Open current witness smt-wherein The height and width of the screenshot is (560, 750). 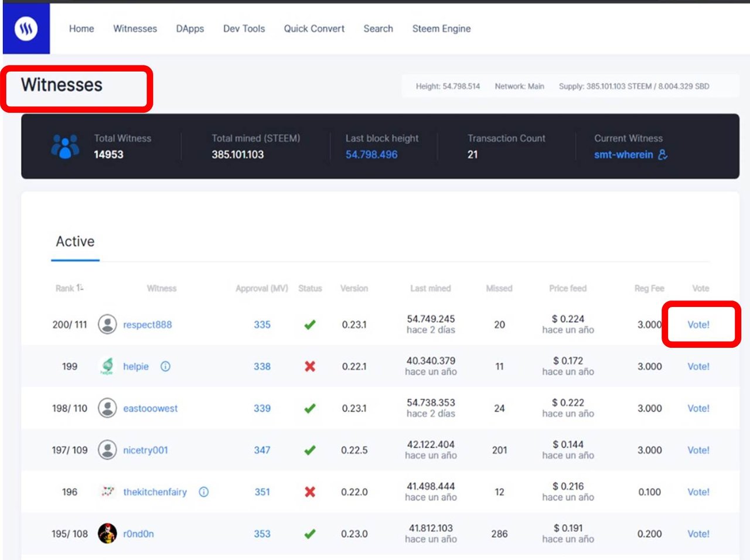(623, 155)
